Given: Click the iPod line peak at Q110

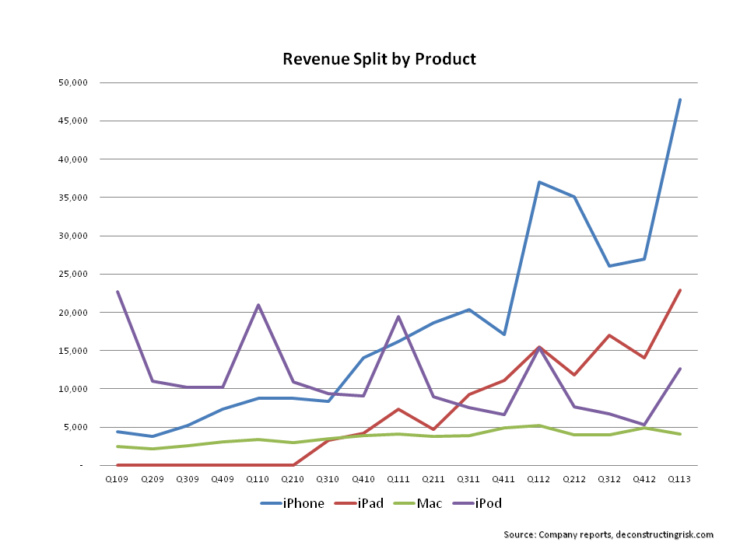Looking at the screenshot, I should pyautogui.click(x=258, y=305).
